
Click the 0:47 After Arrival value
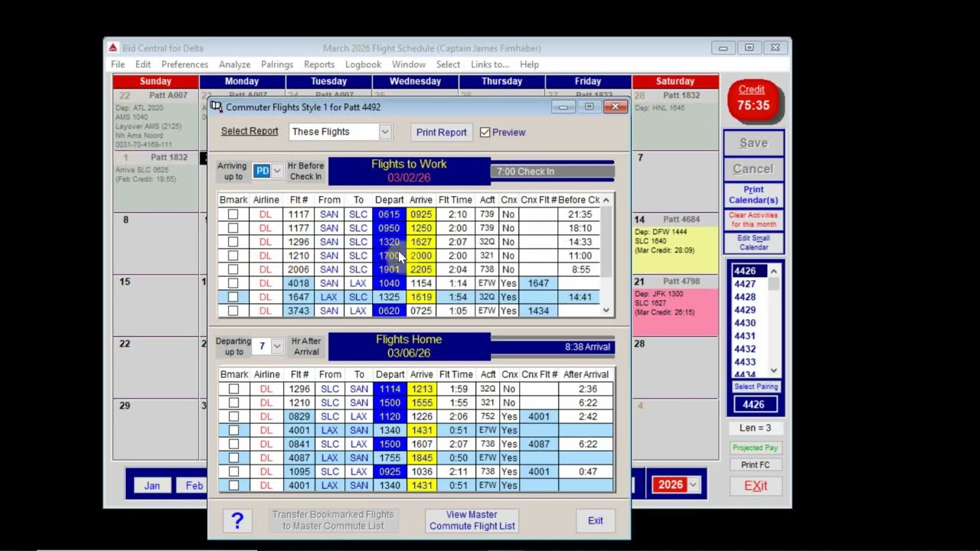tap(586, 471)
